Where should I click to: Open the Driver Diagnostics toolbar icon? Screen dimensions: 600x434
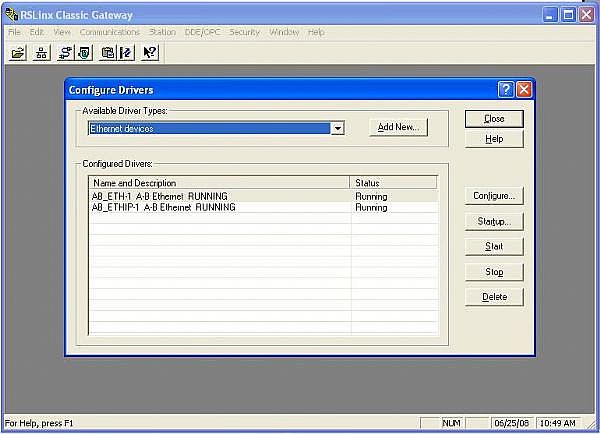pyautogui.click(x=85, y=53)
